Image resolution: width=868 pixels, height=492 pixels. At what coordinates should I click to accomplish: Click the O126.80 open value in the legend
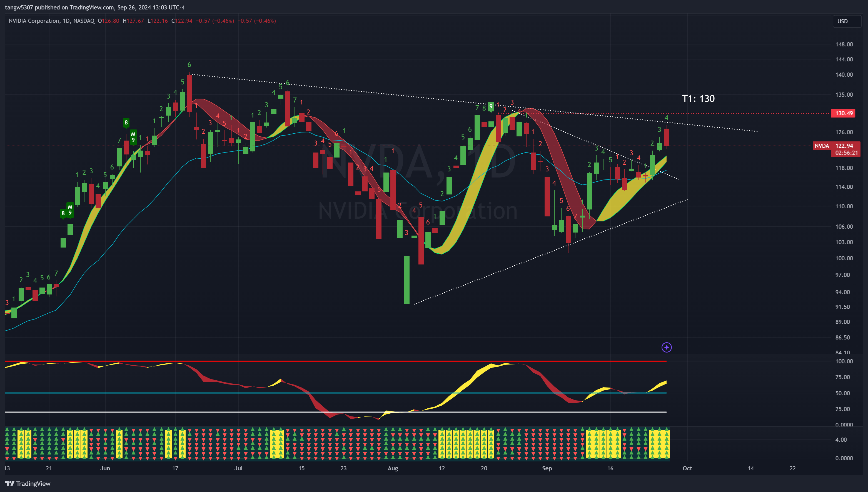[x=108, y=21]
